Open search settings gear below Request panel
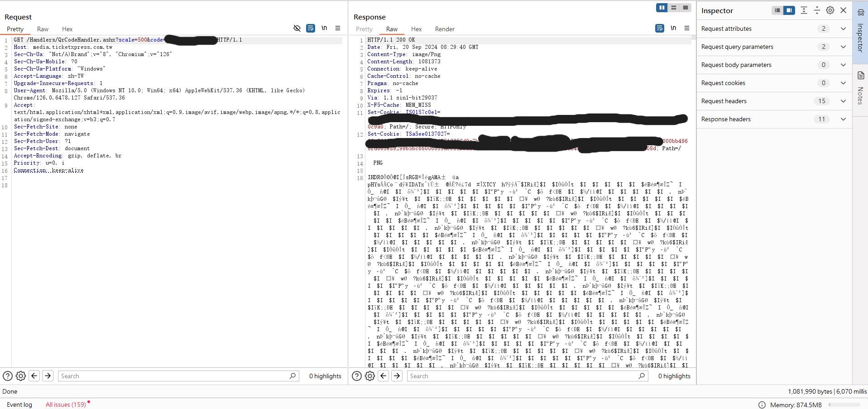868x409 pixels. tap(21, 376)
